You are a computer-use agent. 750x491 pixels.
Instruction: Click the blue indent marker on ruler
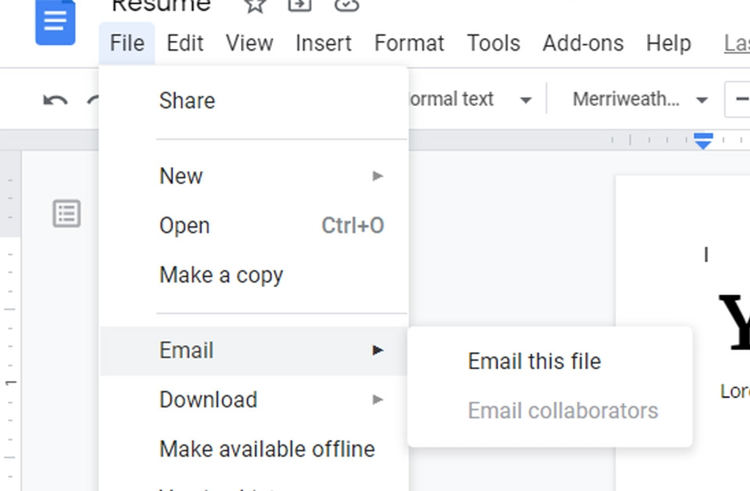(703, 141)
